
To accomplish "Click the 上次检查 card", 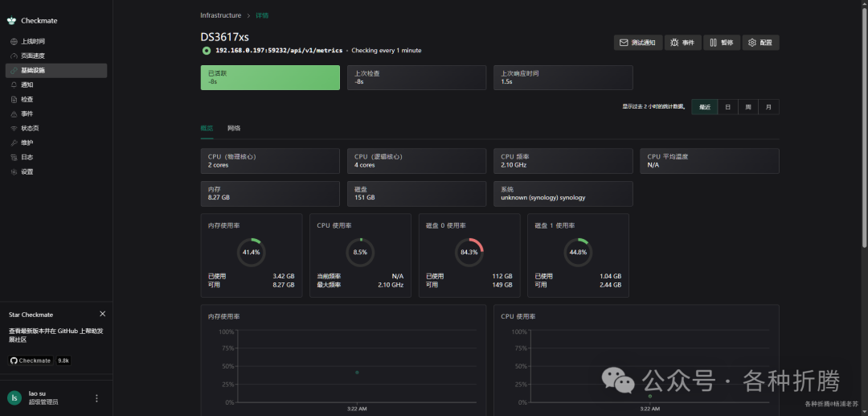I will [x=416, y=77].
